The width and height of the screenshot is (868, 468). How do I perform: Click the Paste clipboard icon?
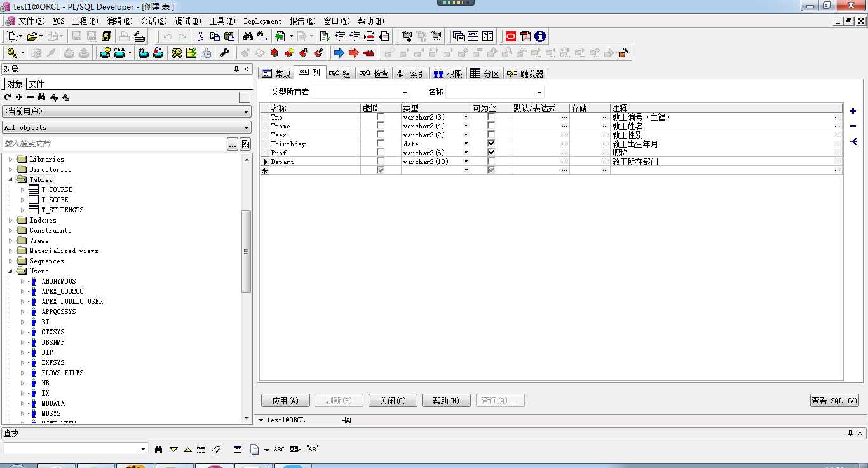coord(229,36)
